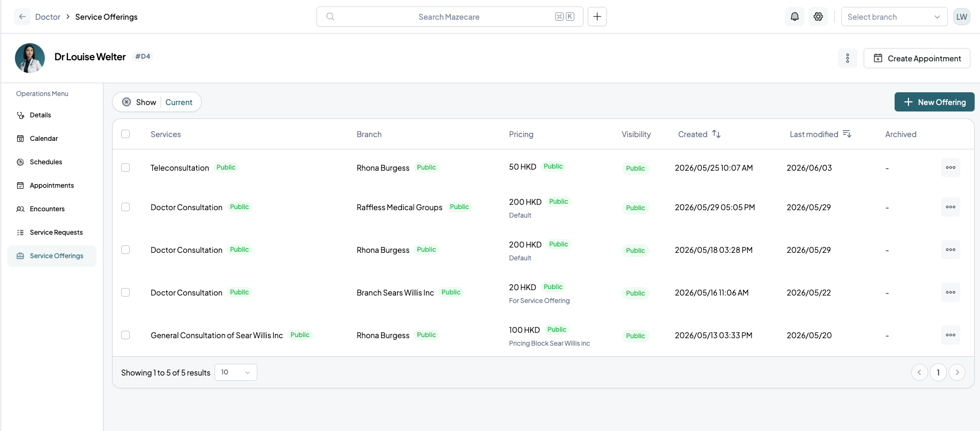Open the Current filter value selector
Screen dimensions: 980x431
(x=179, y=102)
